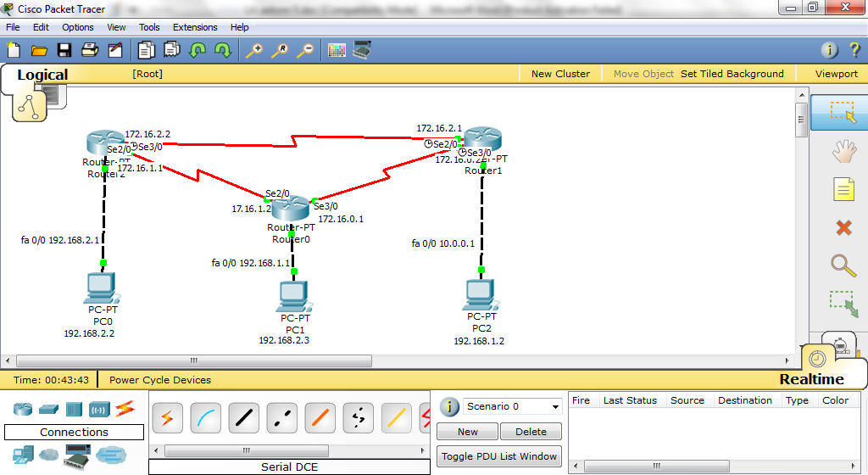The image size is (868, 475).
Task: Choose the WAN Emulation cloud icon
Action: coord(48,455)
